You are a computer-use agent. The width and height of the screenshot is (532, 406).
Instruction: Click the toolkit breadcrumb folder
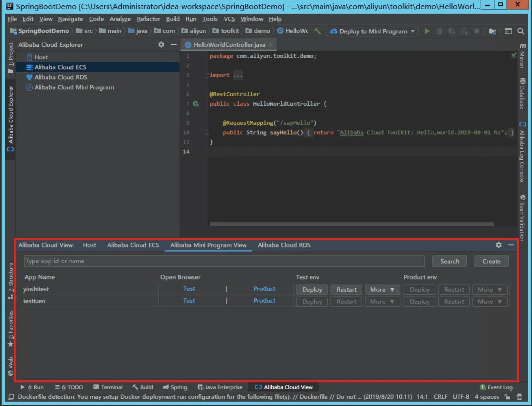pyautogui.click(x=226, y=31)
